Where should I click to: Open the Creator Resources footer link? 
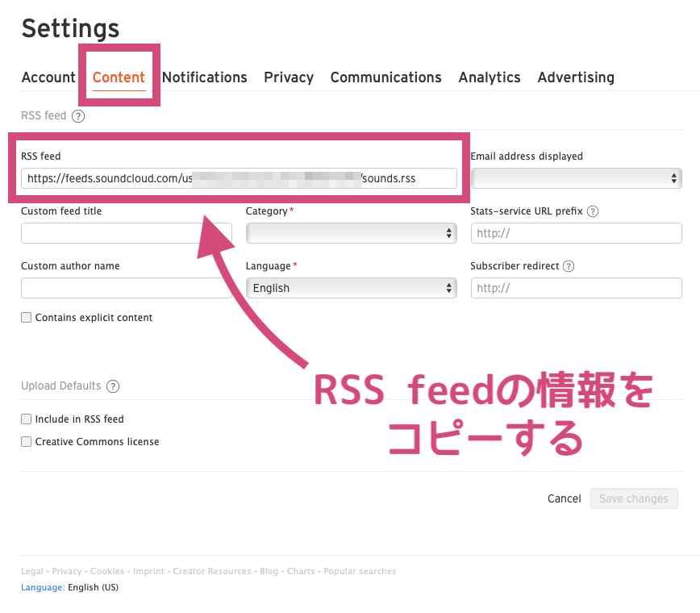pyautogui.click(x=212, y=571)
